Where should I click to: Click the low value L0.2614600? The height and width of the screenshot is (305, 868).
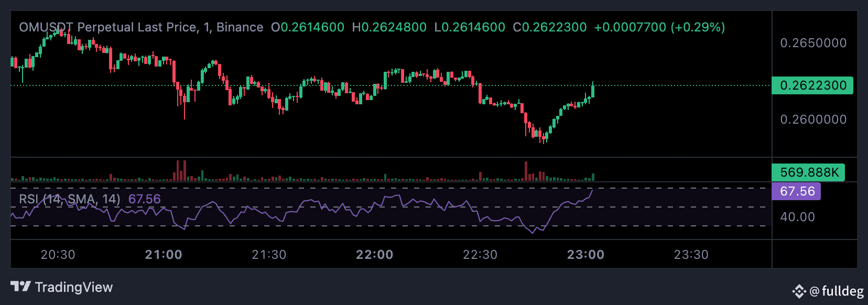[x=470, y=27]
